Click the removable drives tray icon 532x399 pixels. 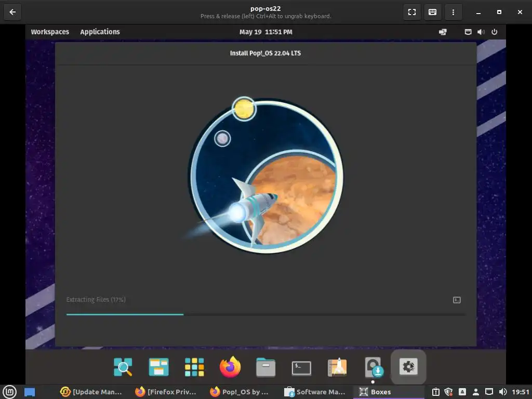coord(462,392)
